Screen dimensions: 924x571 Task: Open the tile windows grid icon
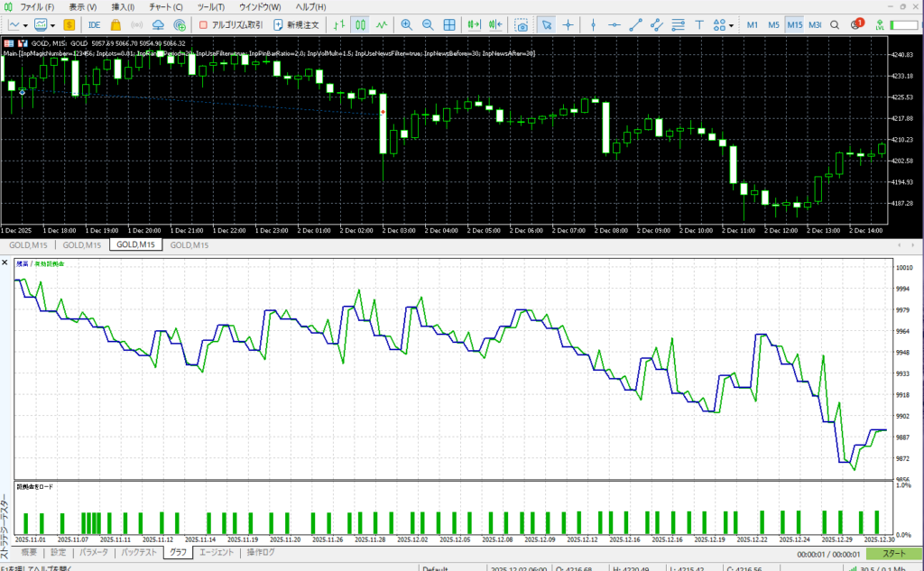[449, 24]
